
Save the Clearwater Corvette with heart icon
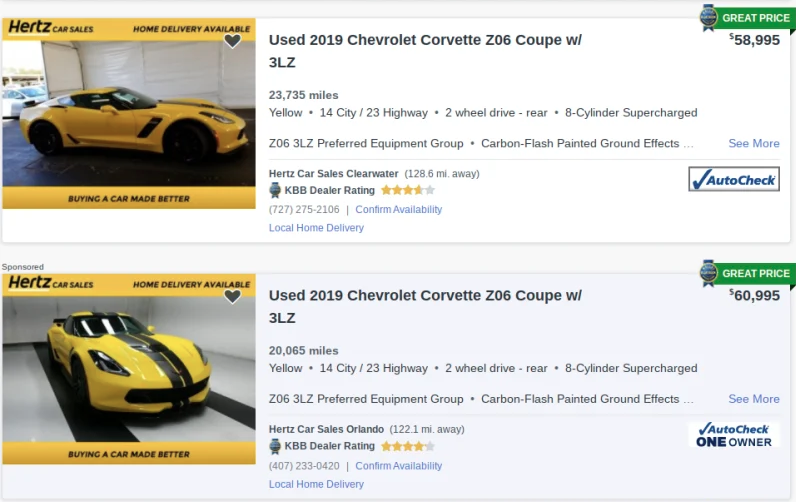(x=232, y=41)
